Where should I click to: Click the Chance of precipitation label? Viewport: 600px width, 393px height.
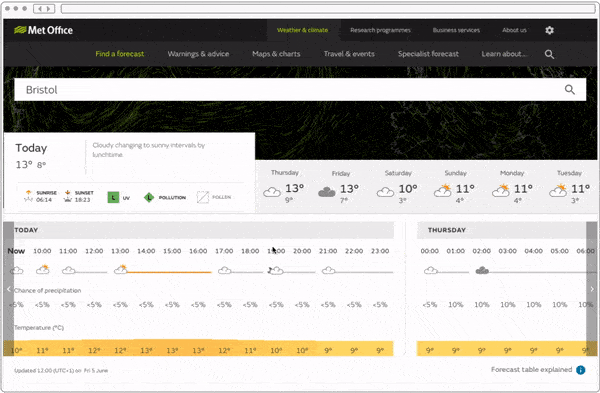(47, 290)
